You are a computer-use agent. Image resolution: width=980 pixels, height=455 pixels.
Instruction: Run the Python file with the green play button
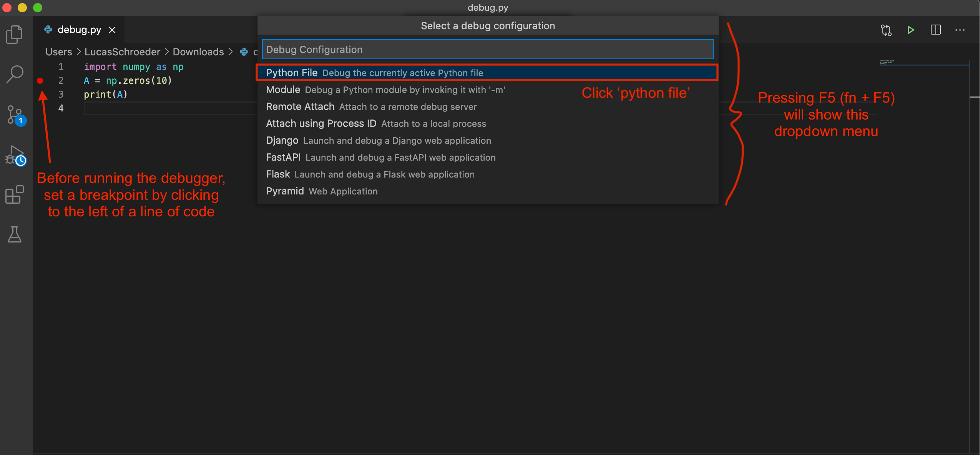pos(910,30)
